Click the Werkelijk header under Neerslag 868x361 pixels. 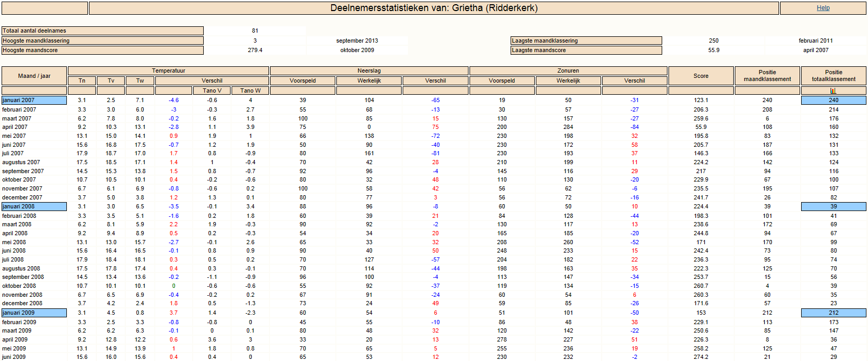(369, 81)
